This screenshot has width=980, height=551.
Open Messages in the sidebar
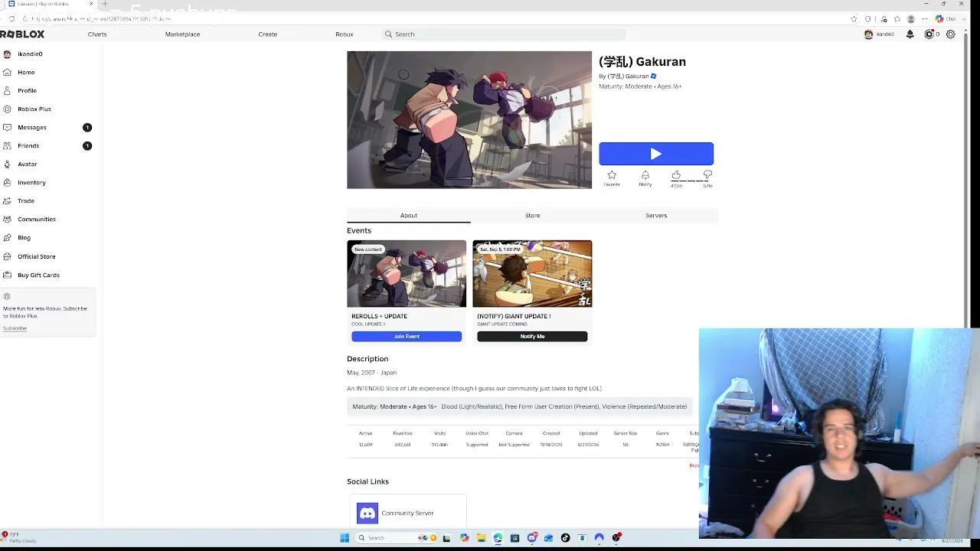coord(31,127)
